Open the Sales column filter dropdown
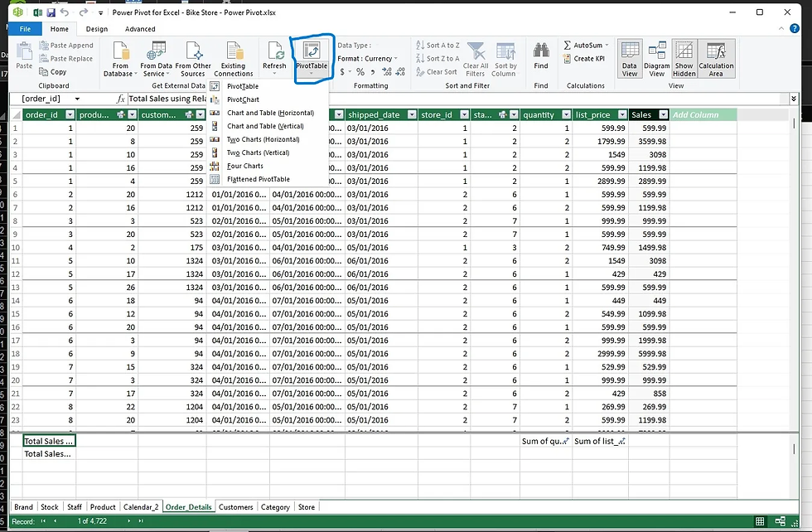Image resolution: width=812 pixels, height=532 pixels. tap(663, 114)
